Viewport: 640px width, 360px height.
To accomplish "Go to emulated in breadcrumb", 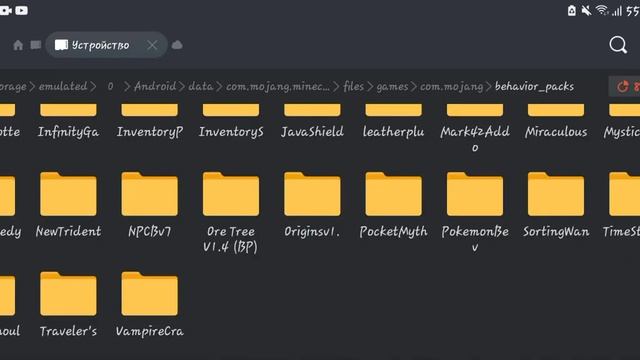I will click(63, 87).
